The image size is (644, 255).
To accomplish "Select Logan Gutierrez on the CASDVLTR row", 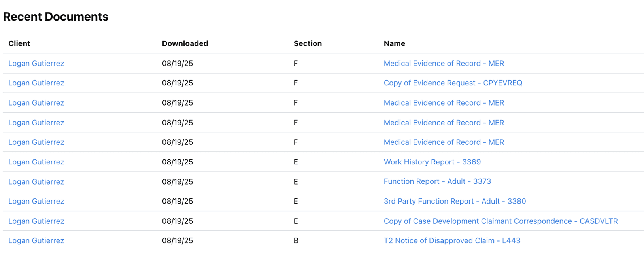I will click(x=36, y=221).
